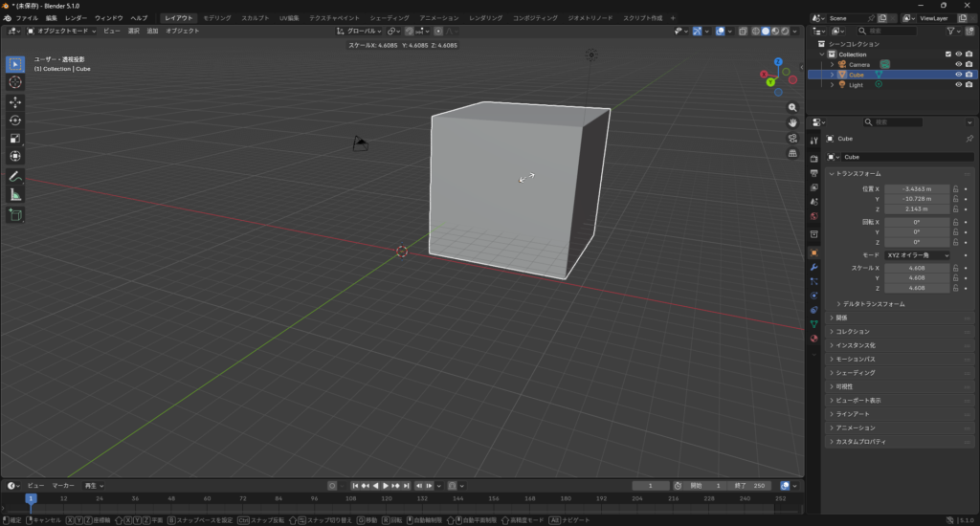
Task: Open the Modifiers wrench tab in properties
Action: [x=813, y=267]
